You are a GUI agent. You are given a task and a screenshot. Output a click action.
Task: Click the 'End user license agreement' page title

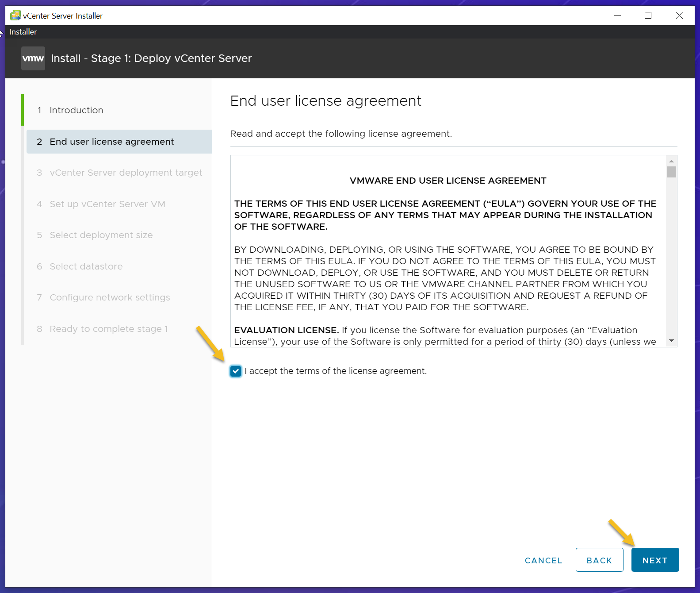tap(326, 101)
